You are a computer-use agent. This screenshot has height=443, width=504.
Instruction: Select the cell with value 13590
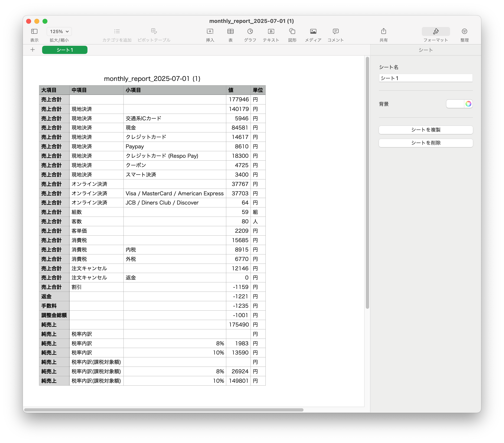pos(239,352)
